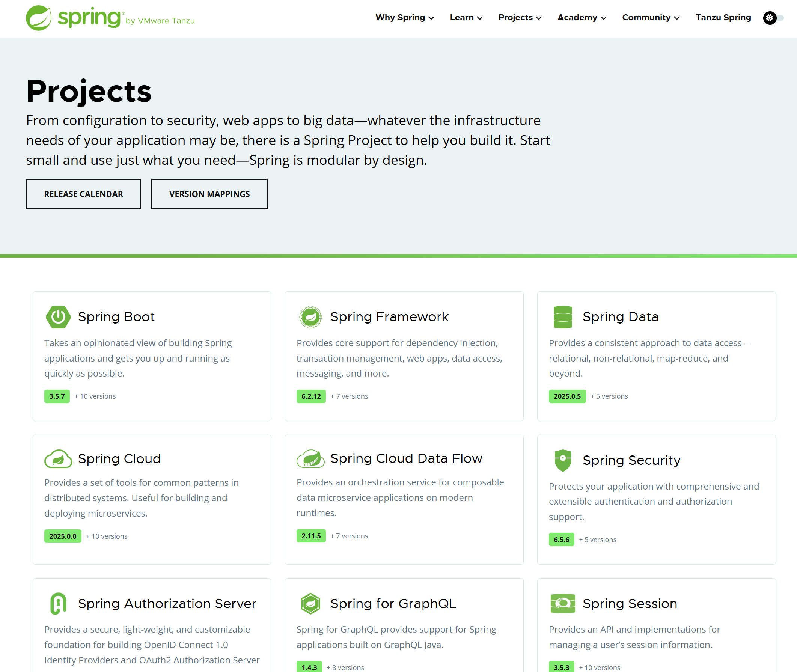Click the Release Calendar button
The width and height of the screenshot is (797, 672).
(x=83, y=194)
